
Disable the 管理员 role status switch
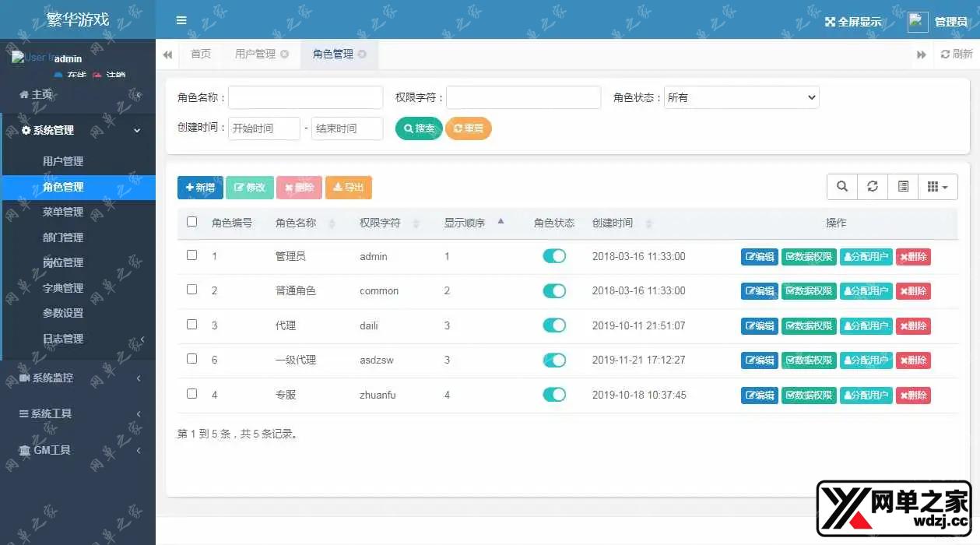click(x=554, y=256)
